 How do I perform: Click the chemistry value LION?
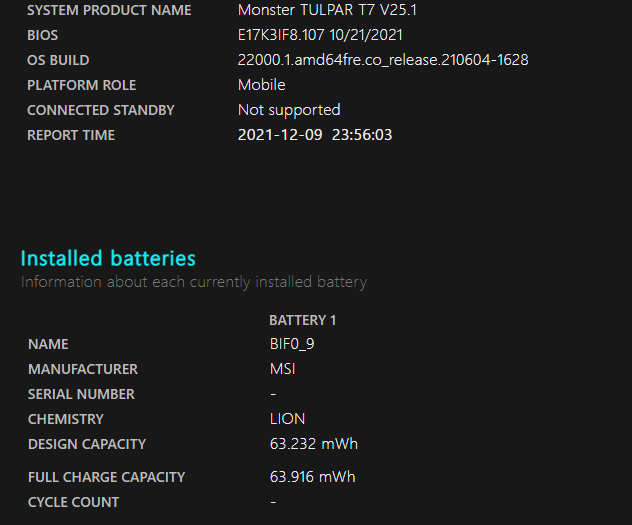(x=287, y=419)
